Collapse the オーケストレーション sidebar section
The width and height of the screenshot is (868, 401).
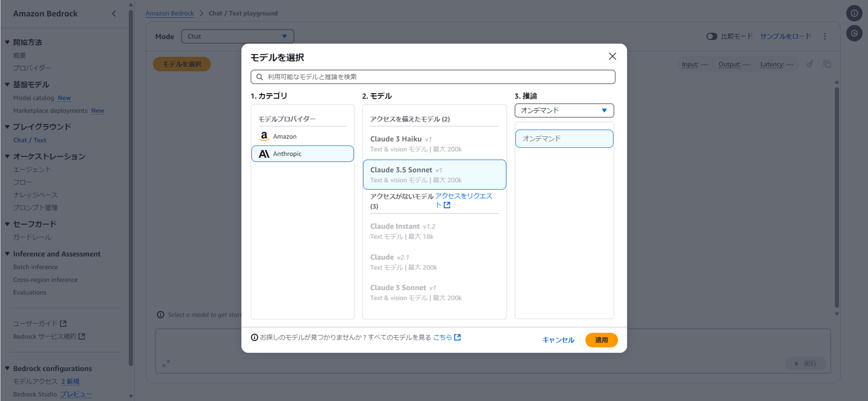click(x=7, y=156)
